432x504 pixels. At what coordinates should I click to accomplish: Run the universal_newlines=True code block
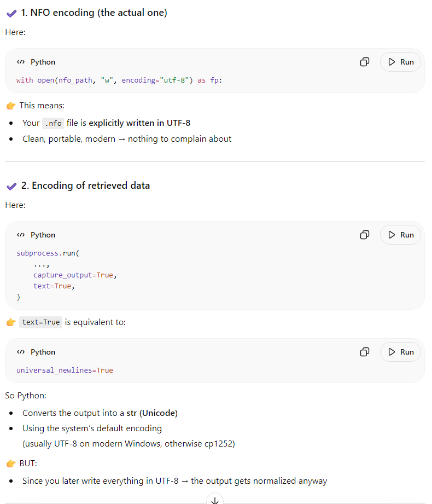[400, 352]
